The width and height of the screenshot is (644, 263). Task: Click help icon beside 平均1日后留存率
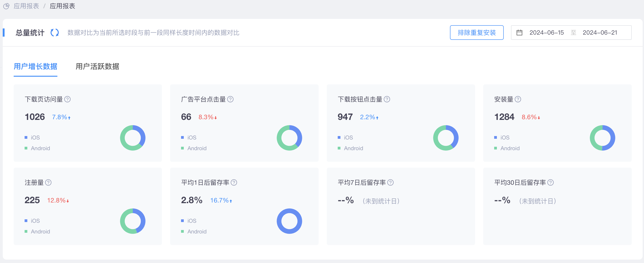(234, 182)
